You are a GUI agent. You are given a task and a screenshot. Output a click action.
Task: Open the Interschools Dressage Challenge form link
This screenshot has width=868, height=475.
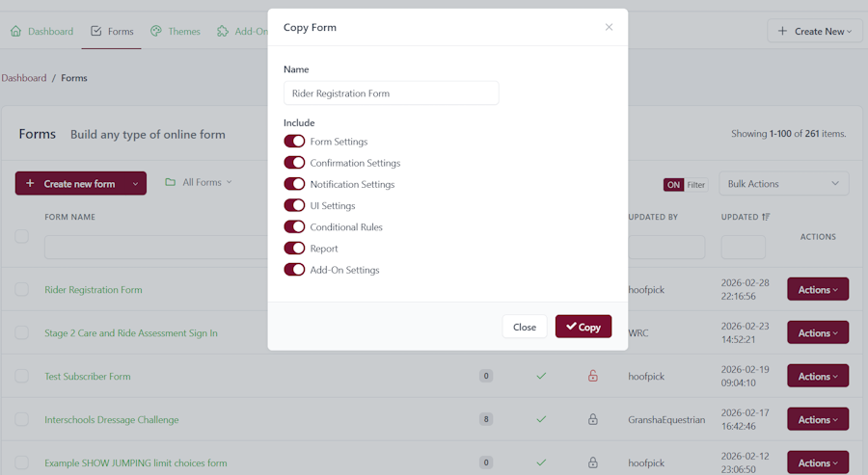click(x=111, y=419)
